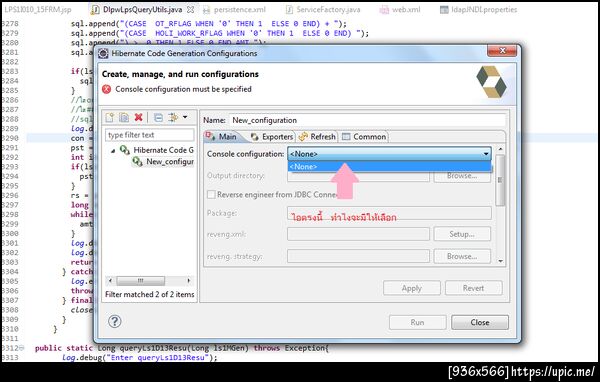This screenshot has width=600, height=382.
Task: Switch to the Common tab
Action: [364, 137]
